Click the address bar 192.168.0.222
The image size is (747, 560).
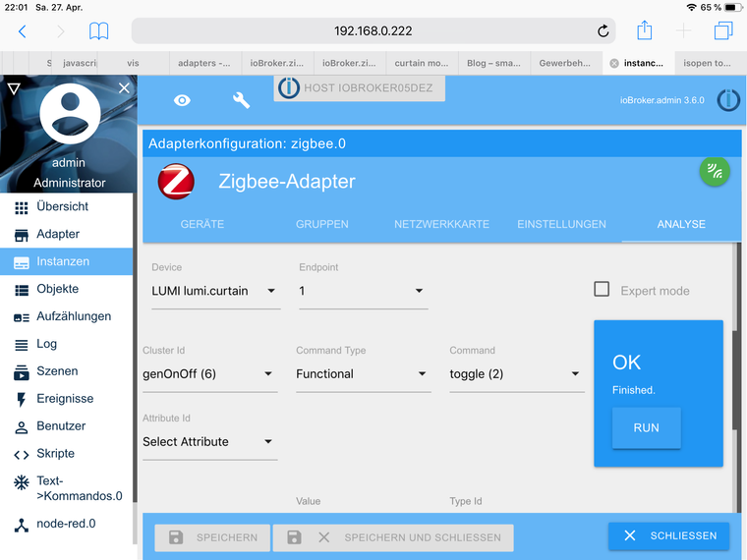[x=373, y=31]
